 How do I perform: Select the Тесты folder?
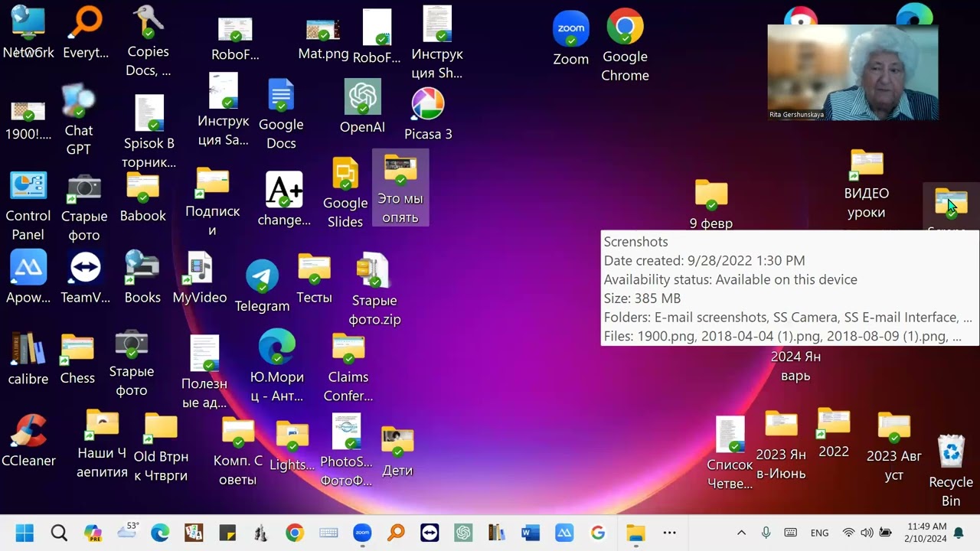coord(314,279)
